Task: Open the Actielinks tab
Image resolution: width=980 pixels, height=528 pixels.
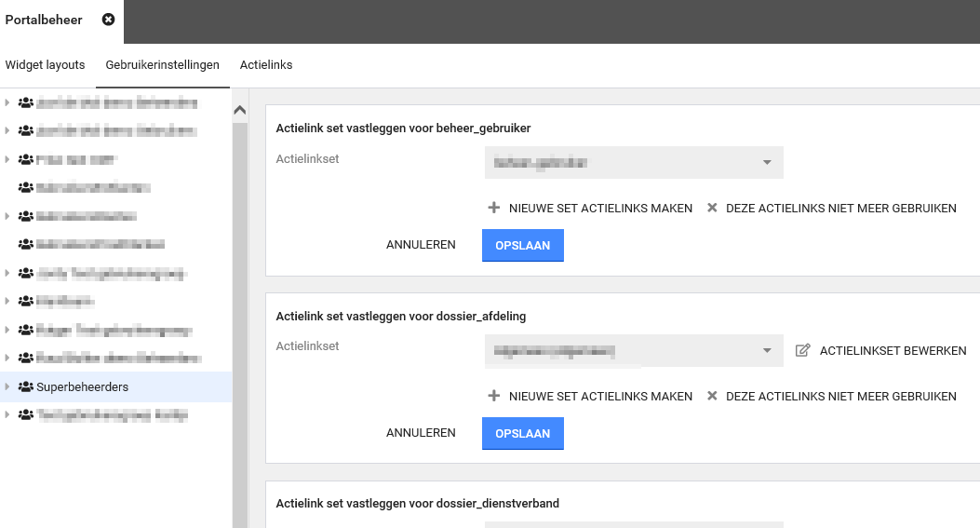Action: (266, 65)
